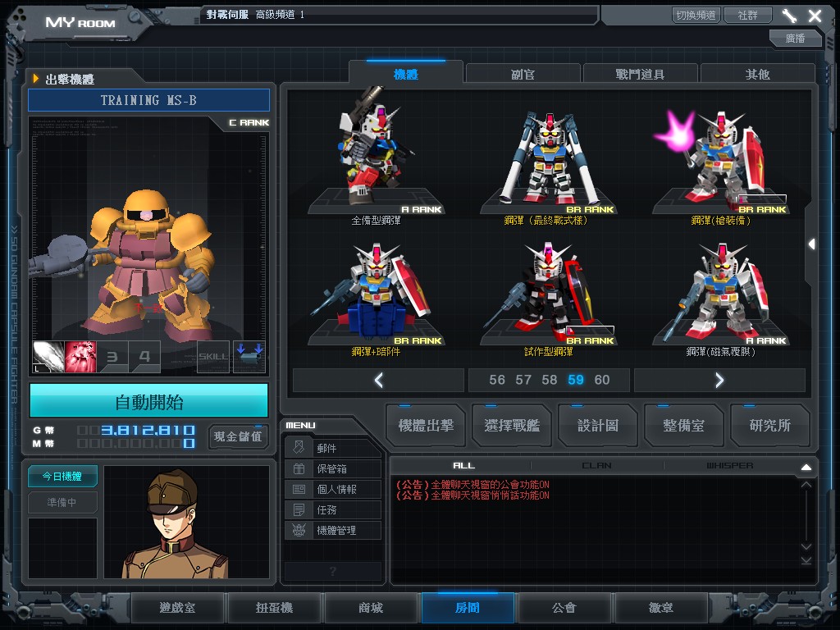The height and width of the screenshot is (630, 840).
Task: Click the SKILL slot icon
Action: (213, 357)
